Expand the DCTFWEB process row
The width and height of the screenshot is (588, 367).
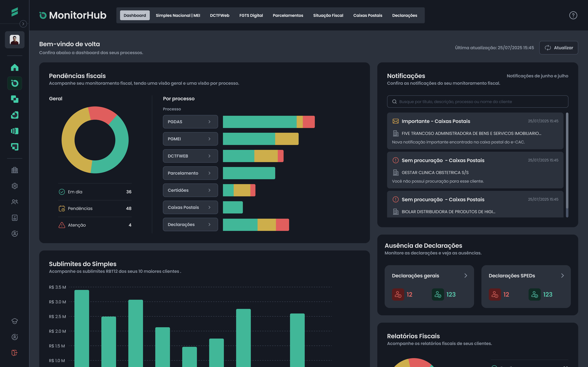coord(190,156)
